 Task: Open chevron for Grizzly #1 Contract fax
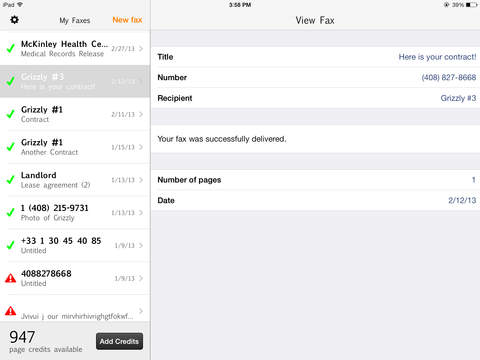point(141,114)
